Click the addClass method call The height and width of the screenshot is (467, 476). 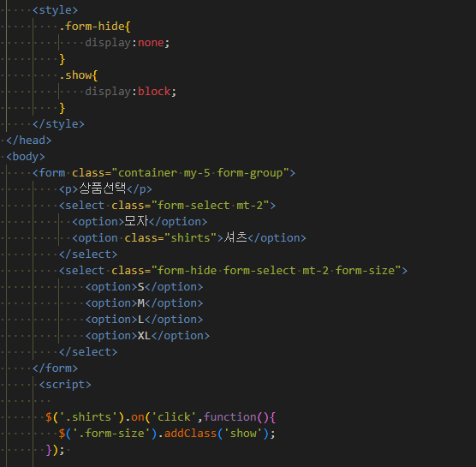(x=190, y=434)
